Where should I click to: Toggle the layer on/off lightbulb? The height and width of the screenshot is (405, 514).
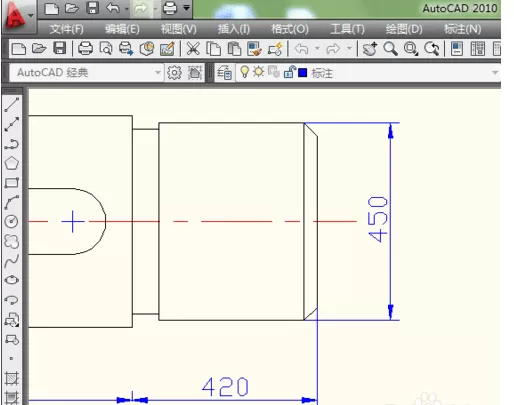(x=244, y=72)
